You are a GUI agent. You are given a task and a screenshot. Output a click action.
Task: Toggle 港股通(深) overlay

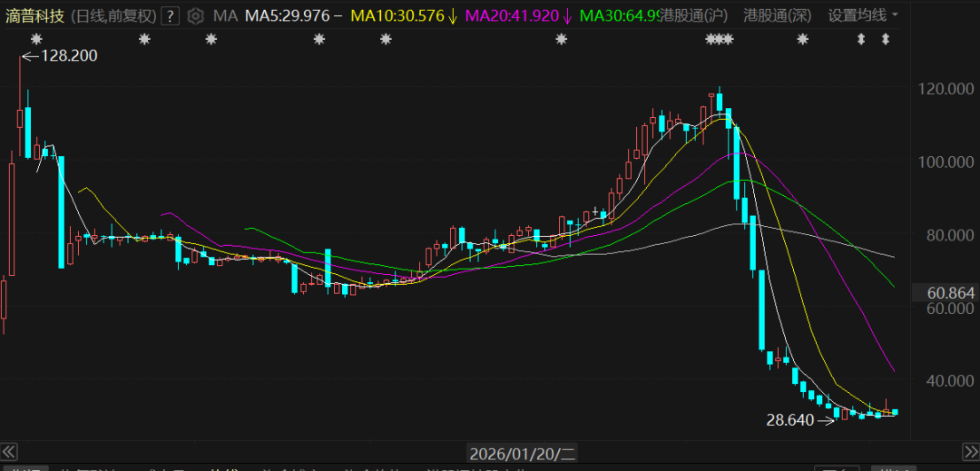(x=777, y=15)
